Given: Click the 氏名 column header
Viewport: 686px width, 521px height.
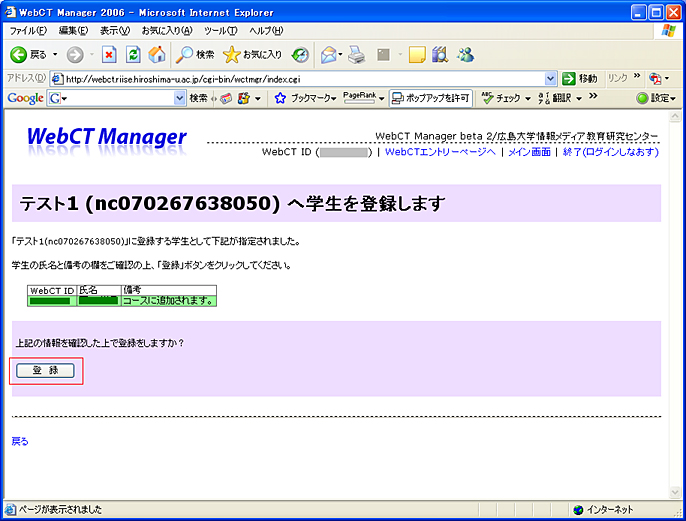Looking at the screenshot, I should click(99, 290).
